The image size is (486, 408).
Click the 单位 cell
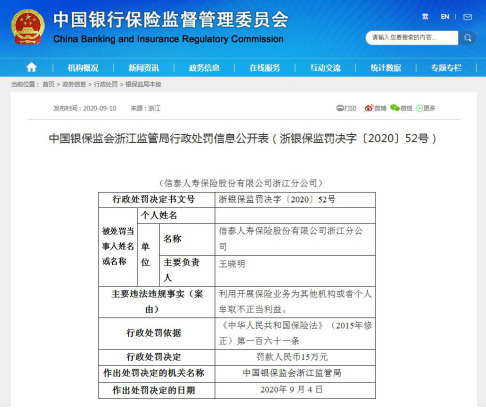click(x=148, y=255)
